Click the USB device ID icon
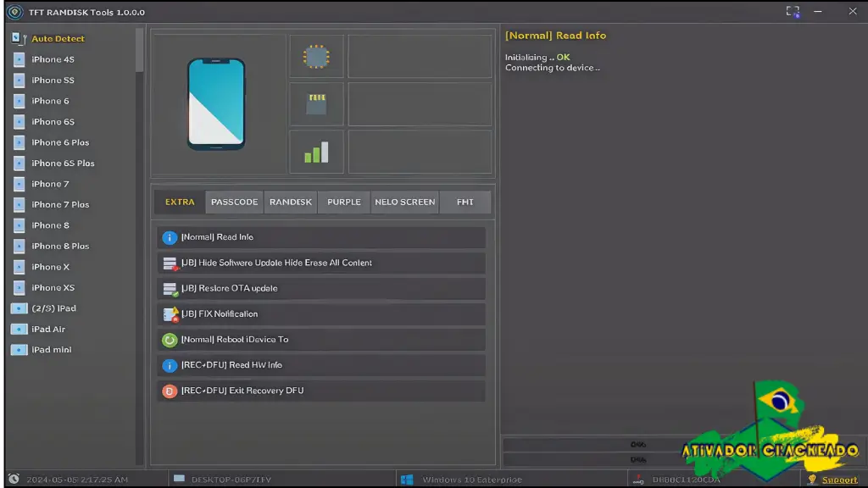The height and width of the screenshot is (488, 868). (638, 480)
